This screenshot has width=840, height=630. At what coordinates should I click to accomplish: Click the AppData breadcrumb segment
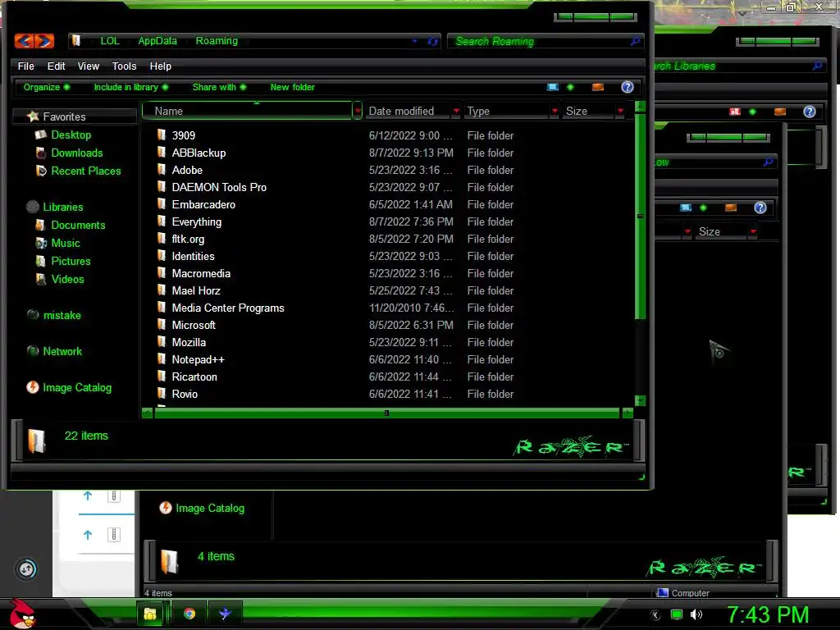click(x=157, y=41)
